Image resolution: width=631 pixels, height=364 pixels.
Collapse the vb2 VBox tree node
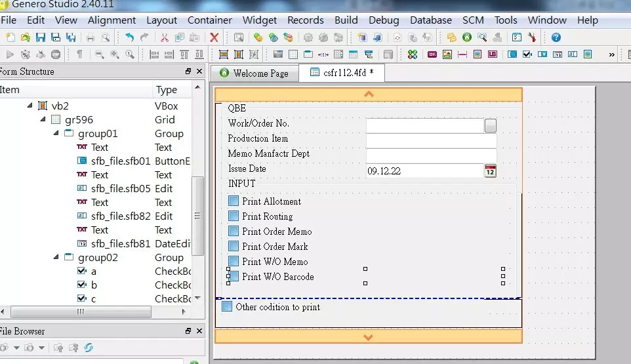(x=30, y=106)
